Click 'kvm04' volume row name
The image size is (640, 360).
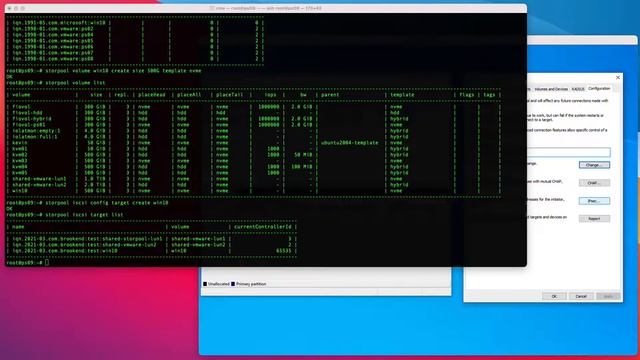[20, 167]
